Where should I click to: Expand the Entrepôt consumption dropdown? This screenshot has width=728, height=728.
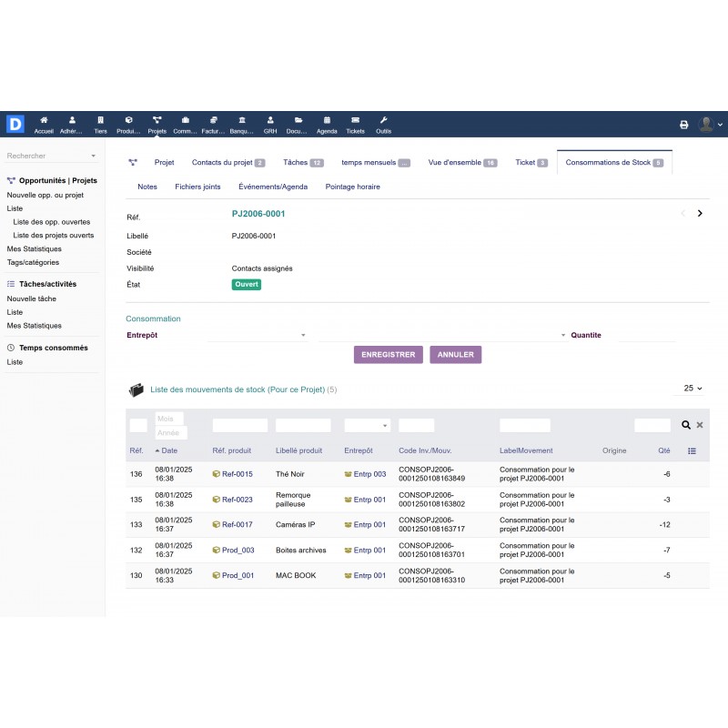(258, 335)
